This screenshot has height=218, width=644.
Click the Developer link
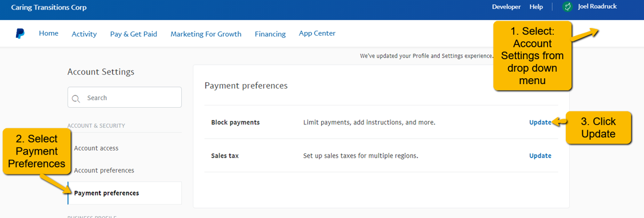coord(507,7)
